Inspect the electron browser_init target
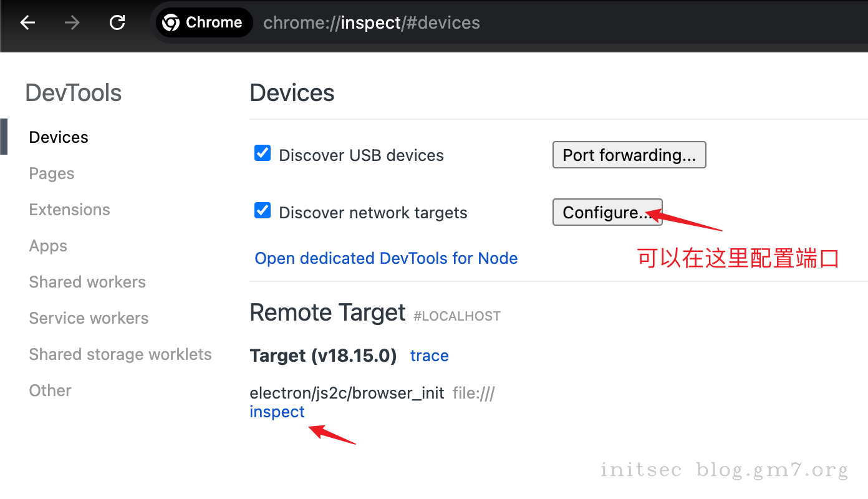Screen dimensions: 868x499 277,412
